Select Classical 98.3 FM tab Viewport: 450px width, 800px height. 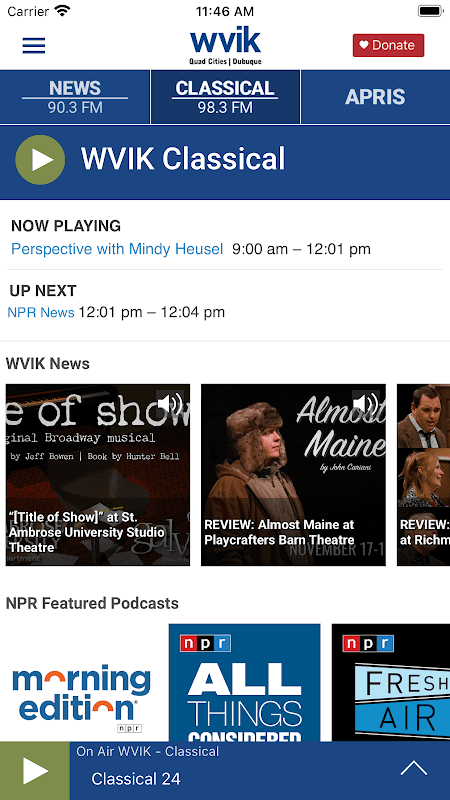[x=225, y=97]
